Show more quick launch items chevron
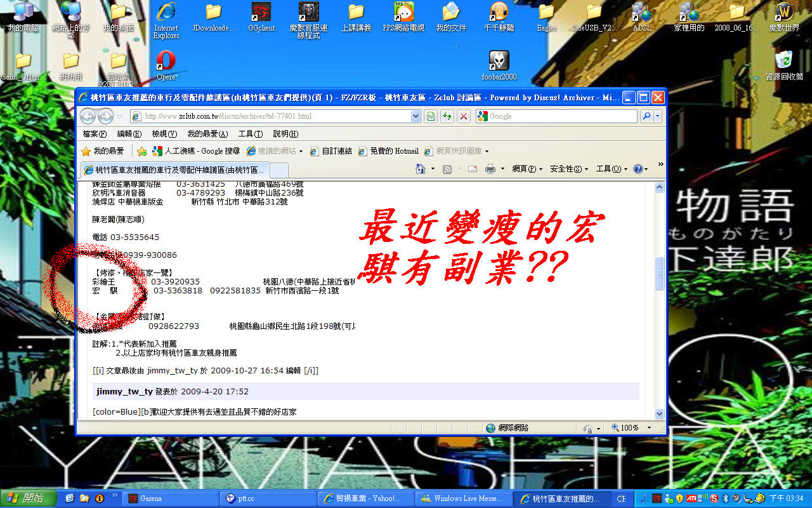812x508 pixels. point(115,495)
